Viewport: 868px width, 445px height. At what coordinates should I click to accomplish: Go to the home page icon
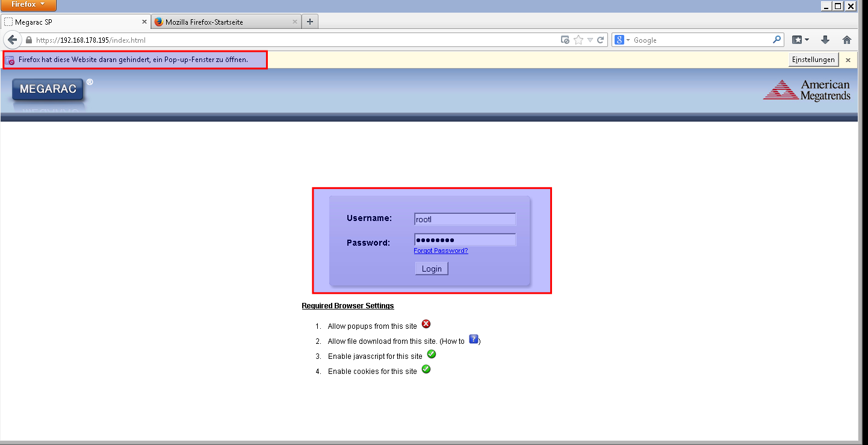pyautogui.click(x=847, y=40)
